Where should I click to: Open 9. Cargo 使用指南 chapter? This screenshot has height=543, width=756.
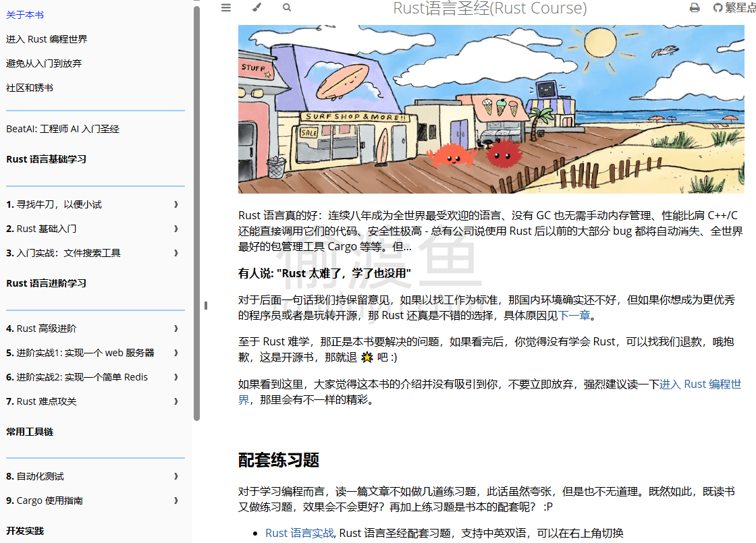[x=45, y=501]
